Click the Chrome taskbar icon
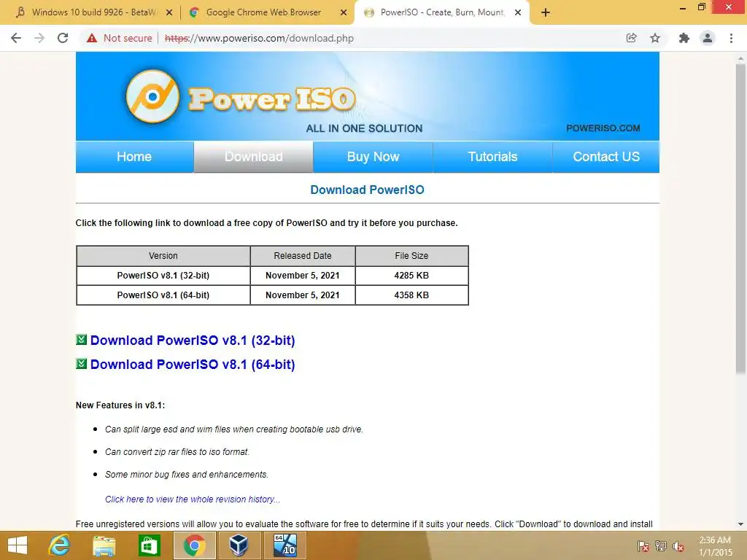747x560 pixels. tap(194, 545)
